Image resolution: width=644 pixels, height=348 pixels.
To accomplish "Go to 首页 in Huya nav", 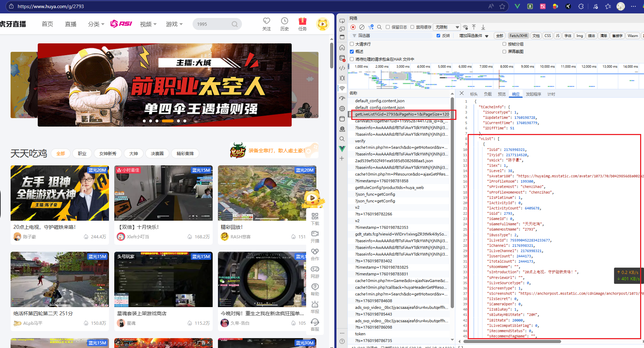I will (x=47, y=24).
